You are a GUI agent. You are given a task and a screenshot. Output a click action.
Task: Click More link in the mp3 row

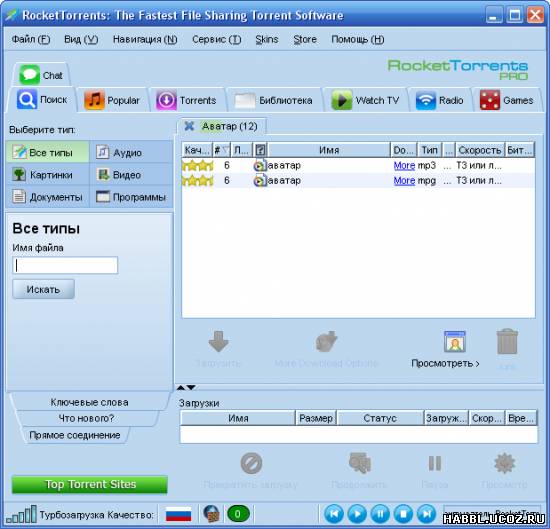[x=404, y=165]
